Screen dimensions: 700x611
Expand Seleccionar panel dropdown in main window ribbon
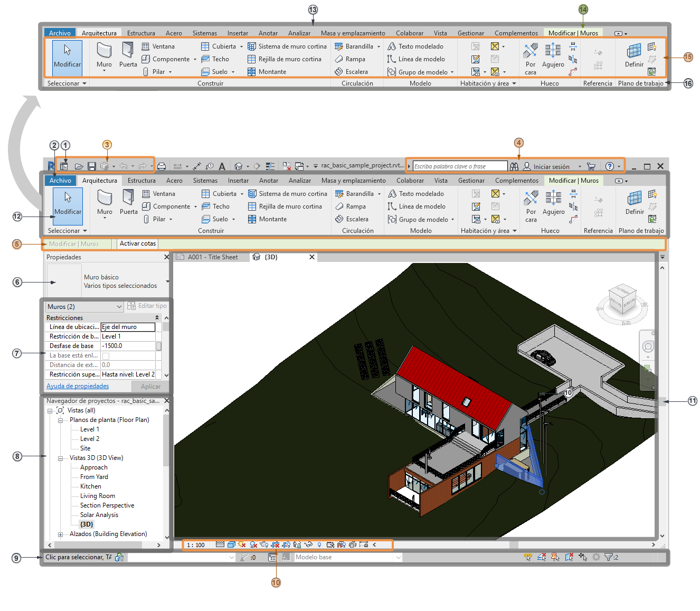click(68, 231)
